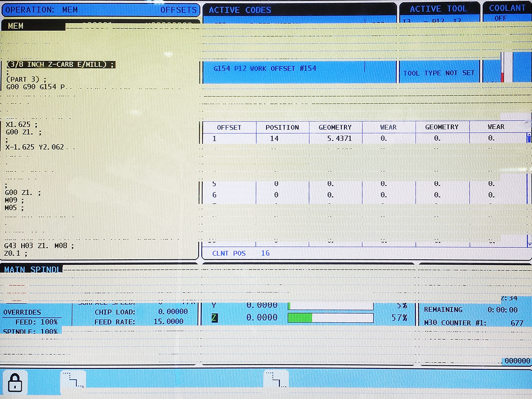
Task: Click the OVERRIDES heading
Action: 22,312
